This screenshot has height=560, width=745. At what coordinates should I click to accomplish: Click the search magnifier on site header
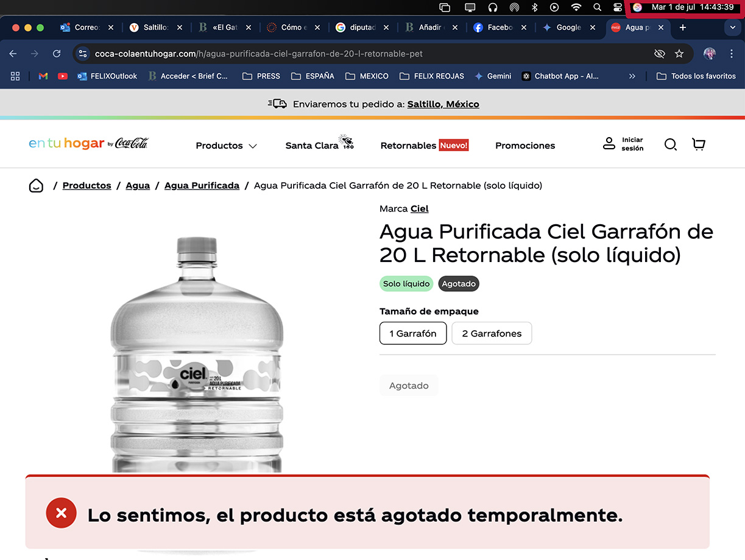click(x=670, y=144)
